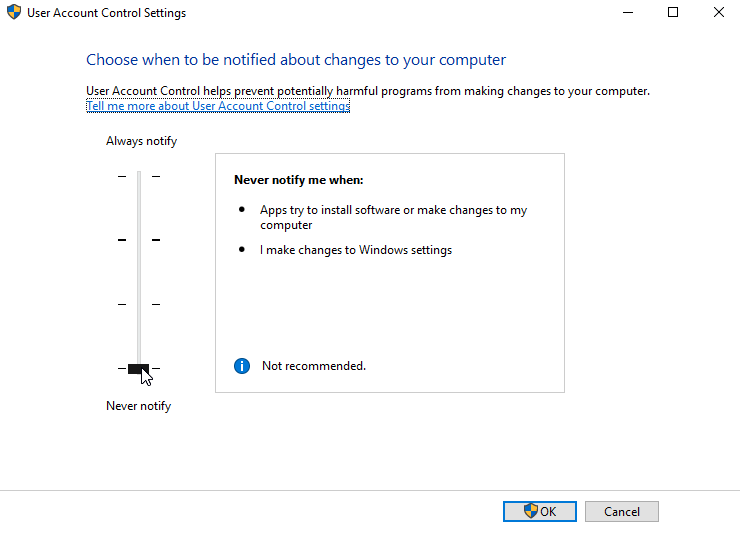Click the Choose when to be notified heading
This screenshot has width=740, height=544.
[x=296, y=60]
